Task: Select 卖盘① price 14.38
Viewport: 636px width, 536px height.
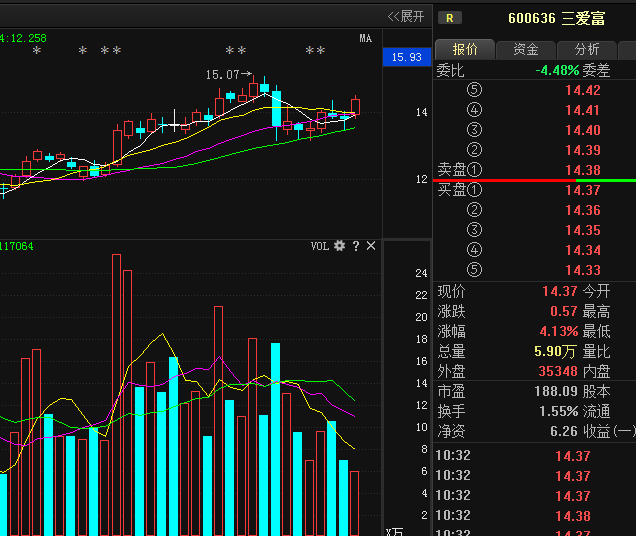Action: (583, 170)
